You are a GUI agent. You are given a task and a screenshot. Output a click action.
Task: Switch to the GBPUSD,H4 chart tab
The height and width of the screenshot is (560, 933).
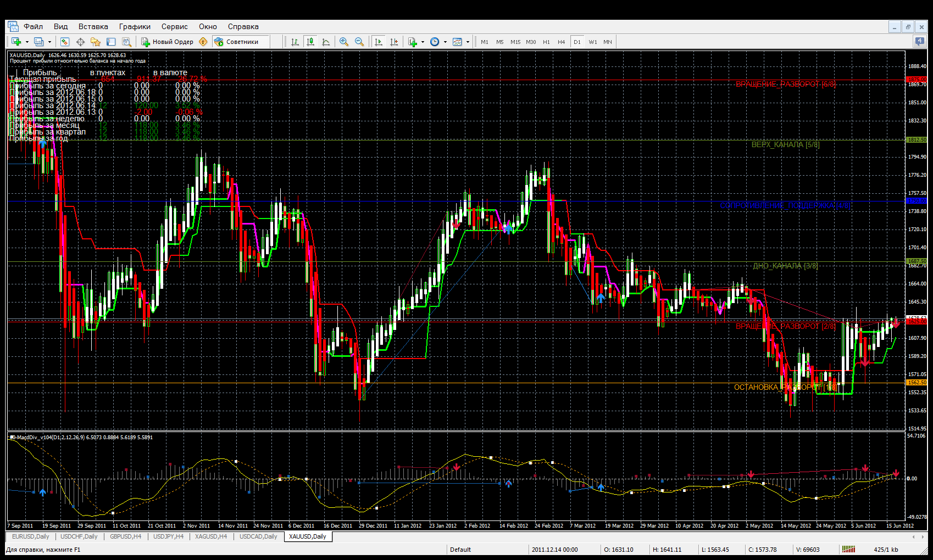126,536
